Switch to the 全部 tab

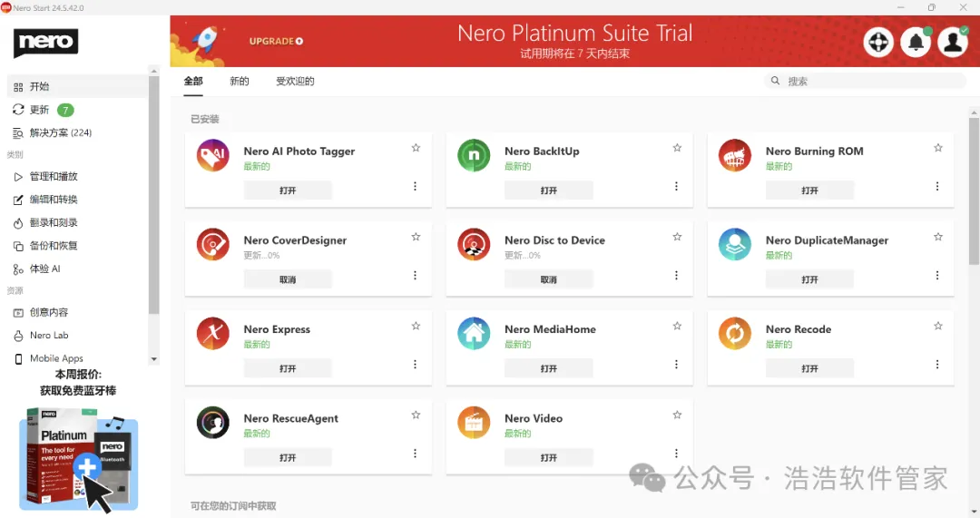(x=193, y=82)
